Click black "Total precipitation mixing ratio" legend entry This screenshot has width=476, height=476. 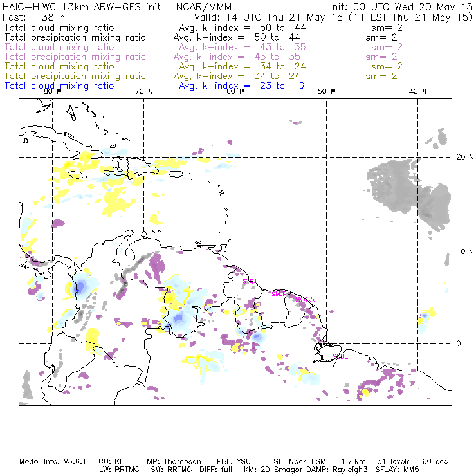(x=75, y=37)
